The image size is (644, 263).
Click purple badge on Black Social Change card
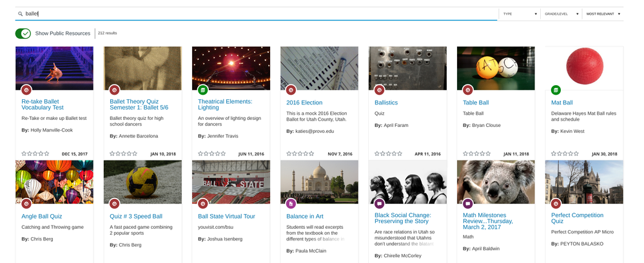[x=380, y=204]
